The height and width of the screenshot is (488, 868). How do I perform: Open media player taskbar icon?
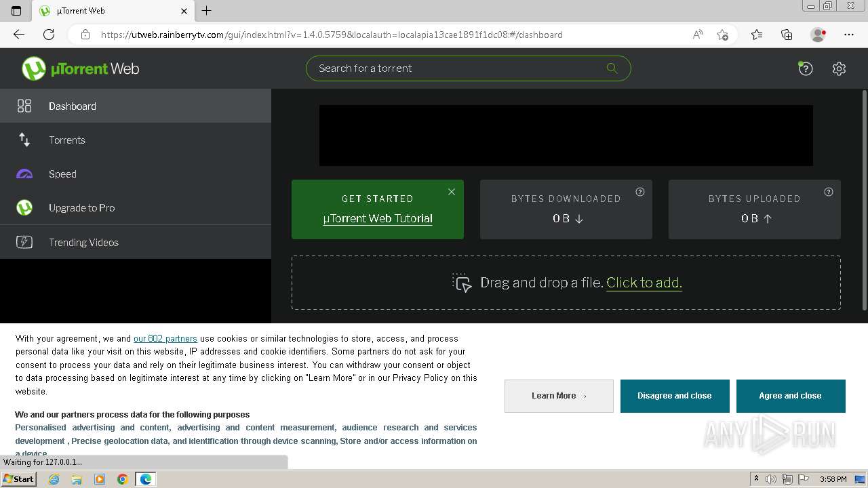(x=100, y=479)
